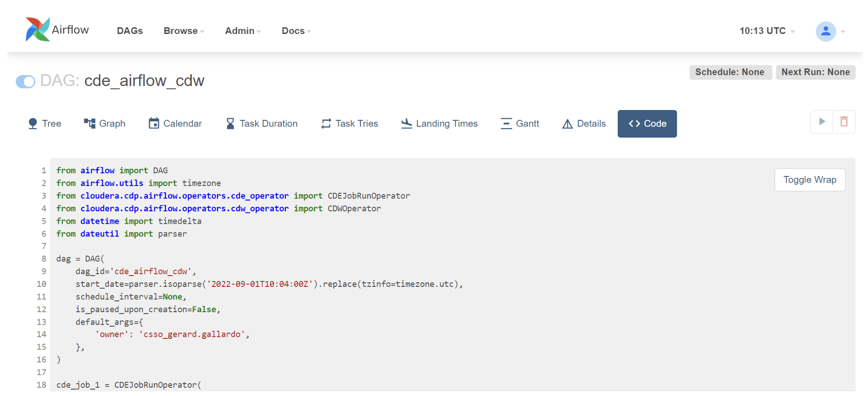This screenshot has height=396, width=868.
Task: Open the Details tab
Action: [x=584, y=123]
